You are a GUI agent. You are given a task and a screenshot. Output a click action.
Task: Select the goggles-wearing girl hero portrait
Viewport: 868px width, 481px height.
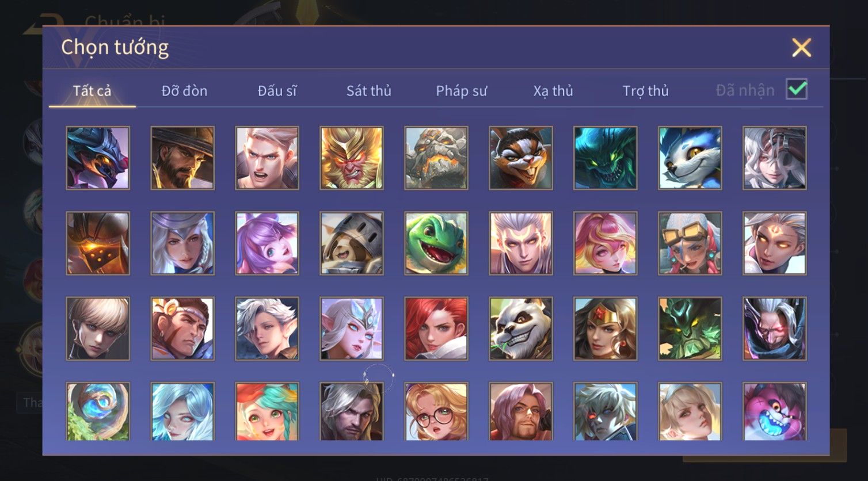(690, 243)
